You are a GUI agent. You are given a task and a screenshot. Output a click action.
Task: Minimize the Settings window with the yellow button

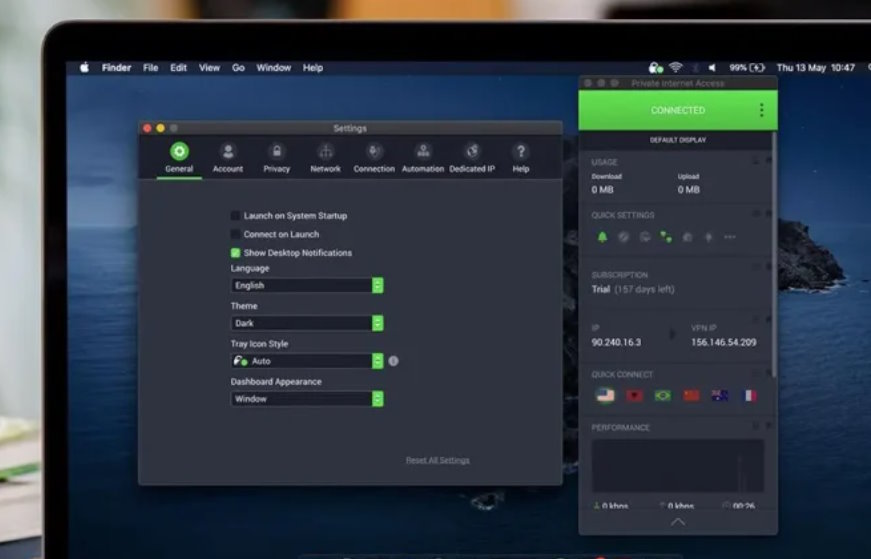(x=161, y=128)
